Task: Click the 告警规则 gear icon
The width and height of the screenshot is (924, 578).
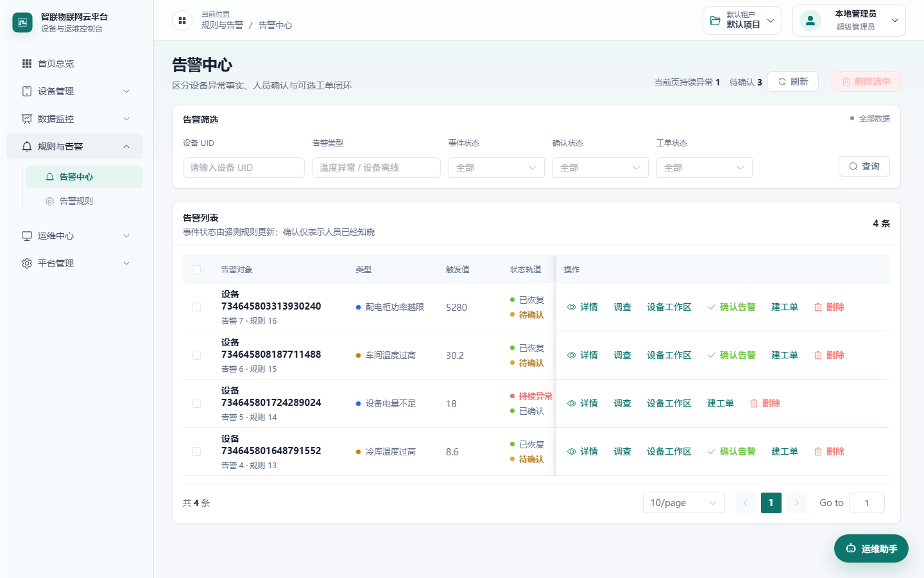Action: click(x=49, y=201)
